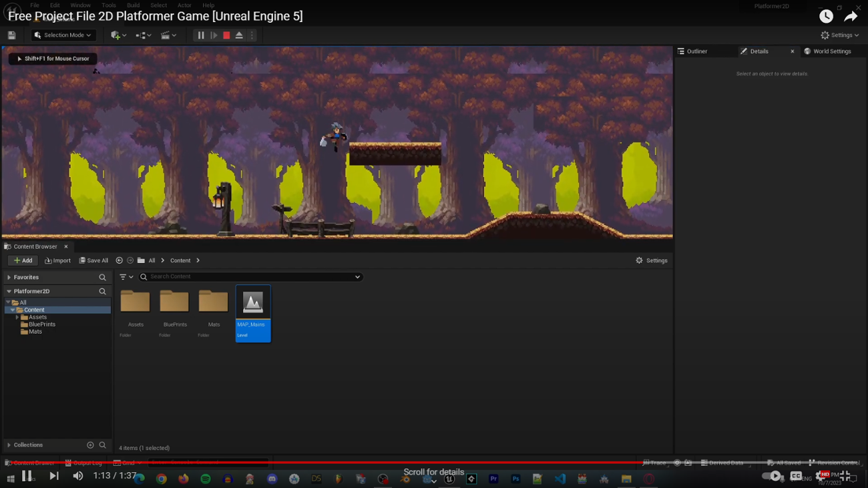Pause the YouTube video

point(27,476)
